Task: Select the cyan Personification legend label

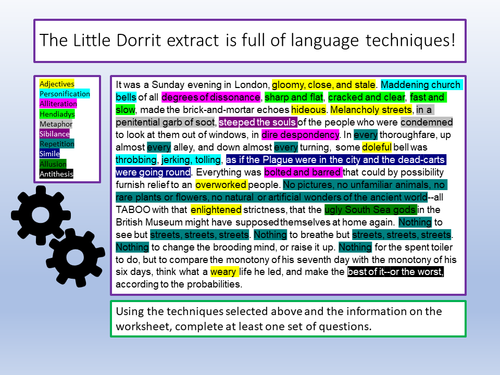Action: point(65,94)
